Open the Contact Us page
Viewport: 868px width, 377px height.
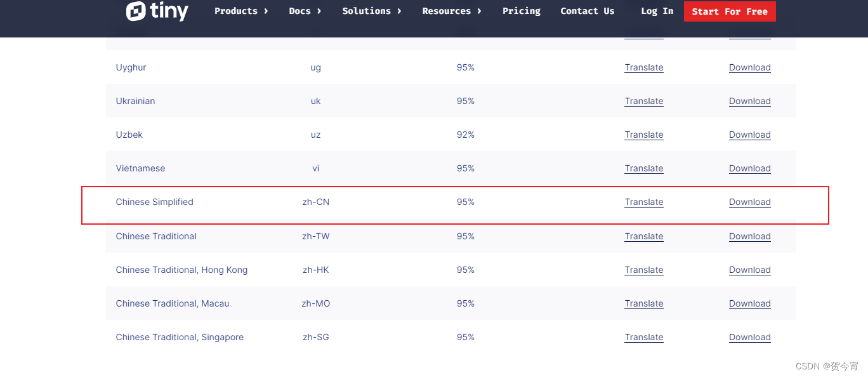(x=588, y=11)
